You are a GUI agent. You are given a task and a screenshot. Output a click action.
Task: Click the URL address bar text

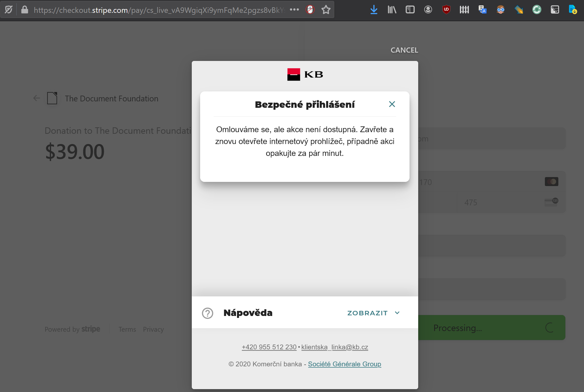pos(159,10)
